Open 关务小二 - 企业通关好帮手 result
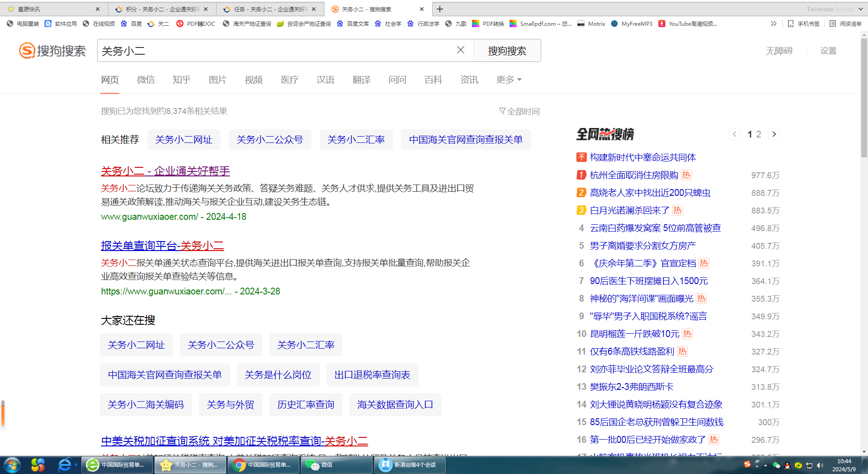The image size is (868, 474). click(x=165, y=171)
